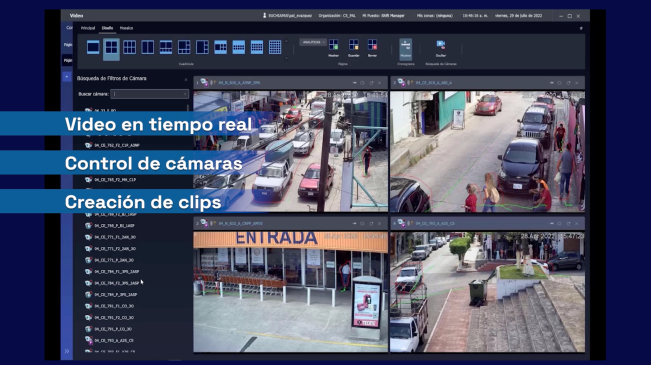This screenshot has height=365, width=651.
Task: Select the two-column split layout icon
Action: click(147, 47)
